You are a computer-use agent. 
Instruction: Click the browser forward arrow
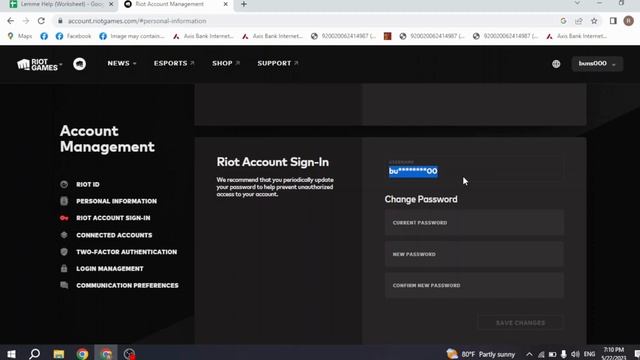[26, 21]
